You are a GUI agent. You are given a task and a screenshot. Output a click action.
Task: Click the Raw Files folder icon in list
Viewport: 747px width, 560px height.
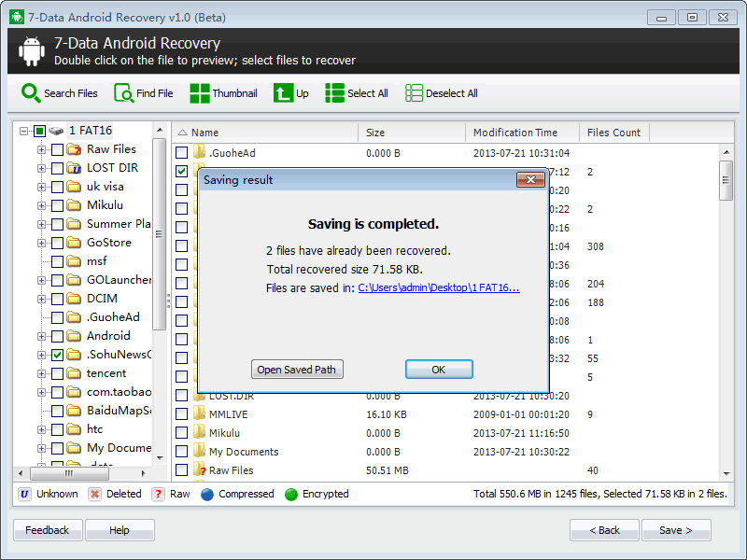coord(199,470)
